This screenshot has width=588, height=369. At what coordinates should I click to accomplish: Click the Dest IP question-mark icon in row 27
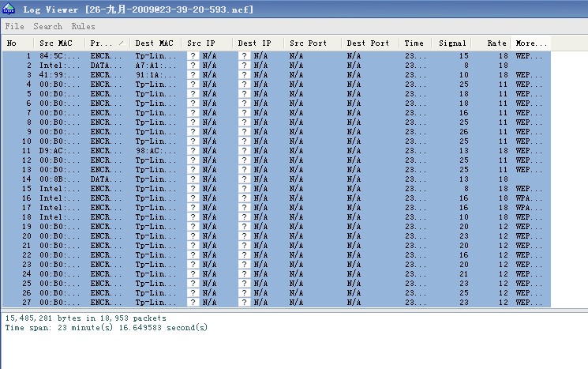coord(244,302)
